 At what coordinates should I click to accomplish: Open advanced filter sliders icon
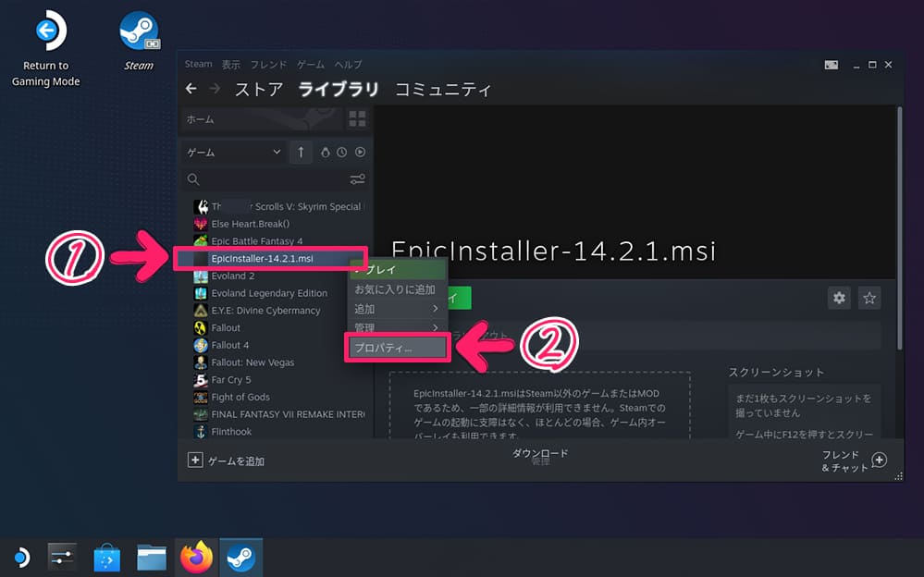[x=357, y=179]
